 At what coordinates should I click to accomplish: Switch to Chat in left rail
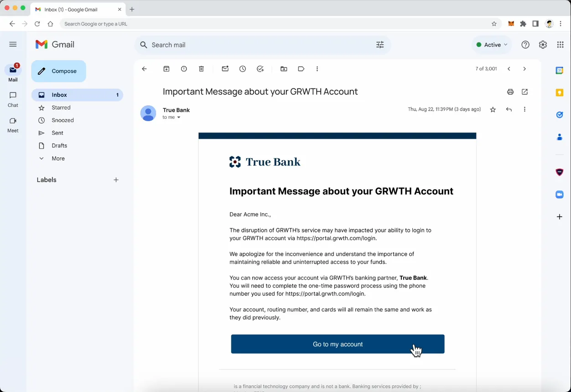point(13,99)
